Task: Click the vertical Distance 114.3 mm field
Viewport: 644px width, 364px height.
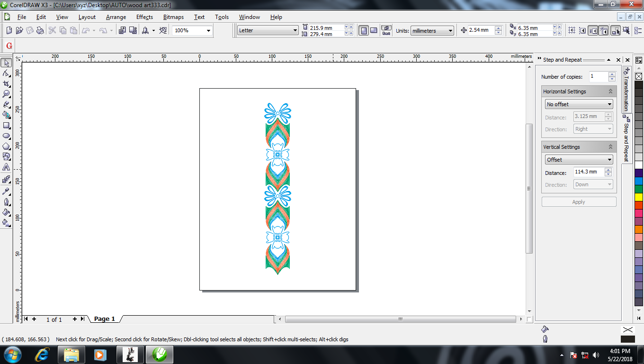Action: click(589, 172)
